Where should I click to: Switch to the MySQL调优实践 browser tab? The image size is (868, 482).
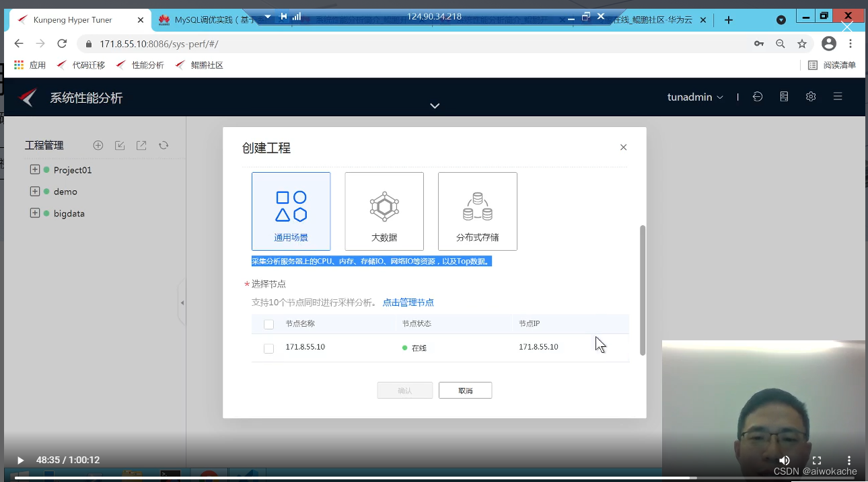[x=202, y=19]
